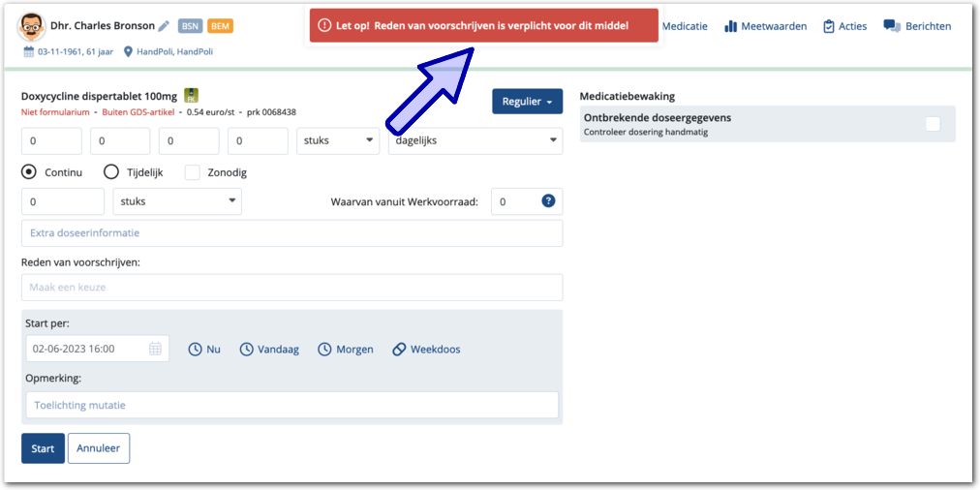Select the Continu radio button

(x=29, y=172)
